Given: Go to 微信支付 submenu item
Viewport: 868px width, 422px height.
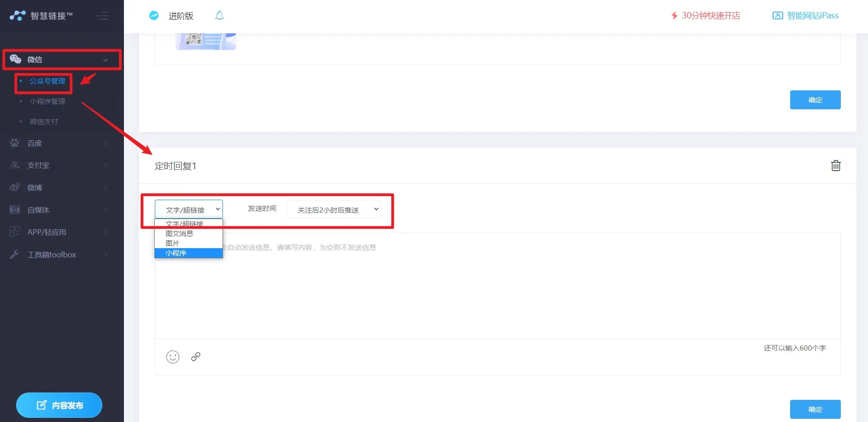Looking at the screenshot, I should point(44,122).
